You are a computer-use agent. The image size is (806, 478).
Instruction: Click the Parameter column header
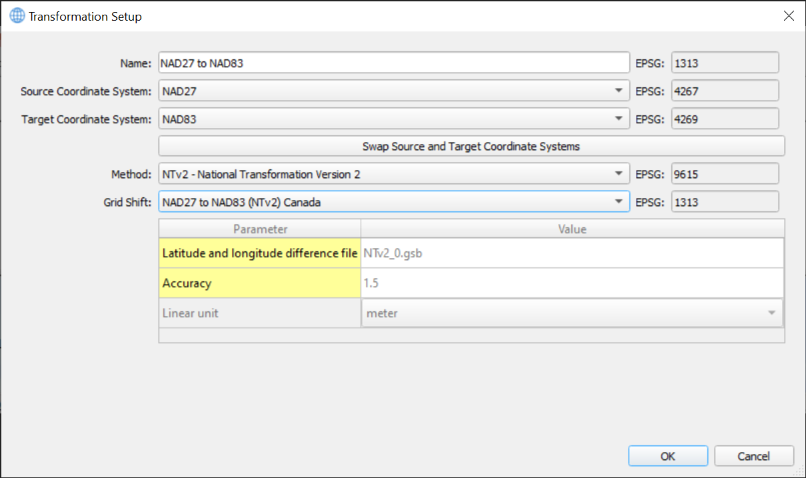(260, 229)
